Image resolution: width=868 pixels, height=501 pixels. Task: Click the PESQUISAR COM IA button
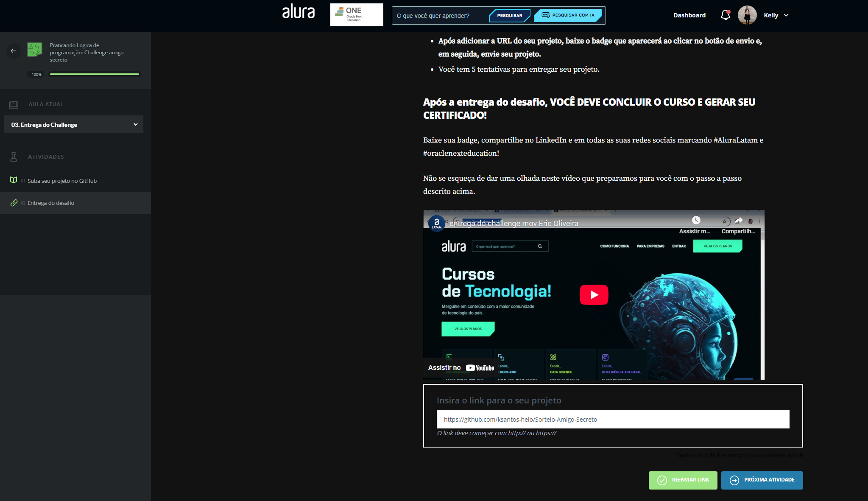[568, 15]
